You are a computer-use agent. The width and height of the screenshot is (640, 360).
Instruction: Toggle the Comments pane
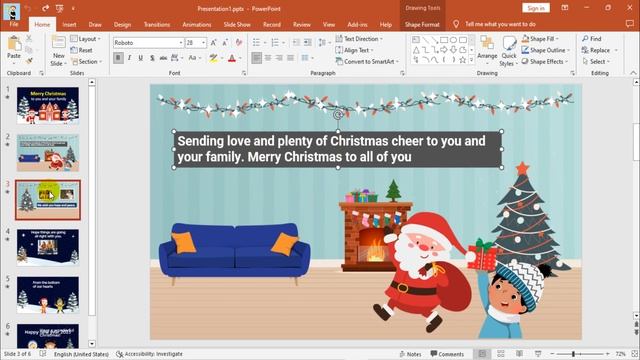[x=447, y=354]
